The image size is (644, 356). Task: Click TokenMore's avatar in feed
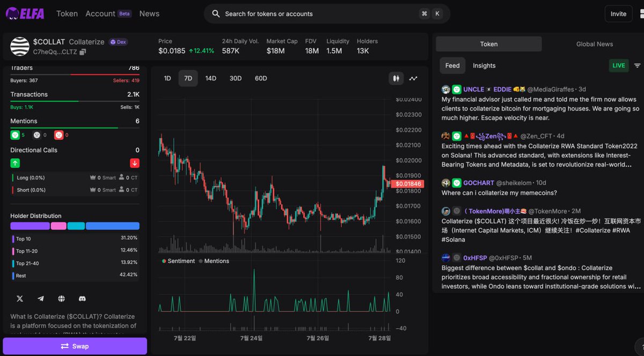[446, 211]
